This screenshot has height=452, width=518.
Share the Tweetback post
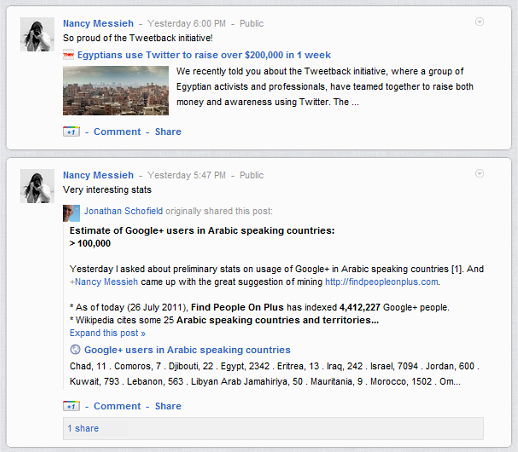(168, 132)
